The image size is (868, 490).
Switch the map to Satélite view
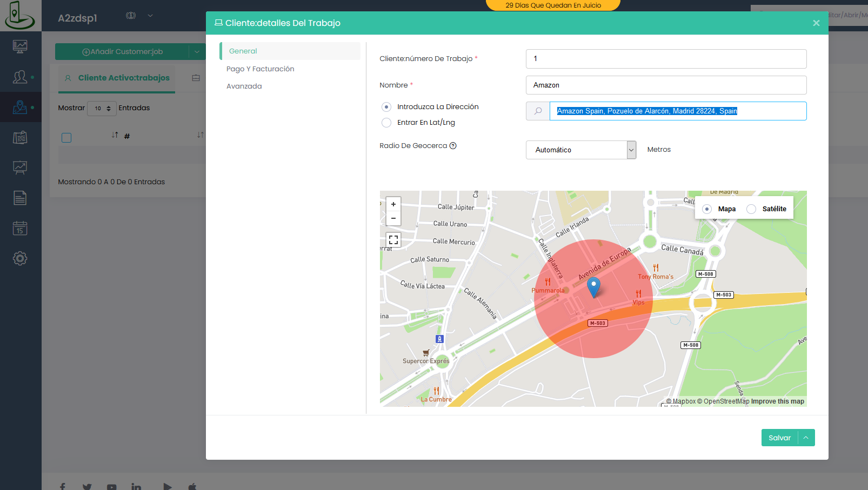[751, 209]
